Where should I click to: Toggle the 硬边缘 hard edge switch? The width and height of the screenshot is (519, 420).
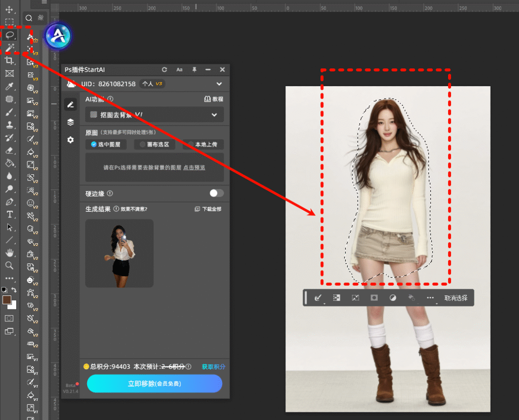(x=216, y=193)
